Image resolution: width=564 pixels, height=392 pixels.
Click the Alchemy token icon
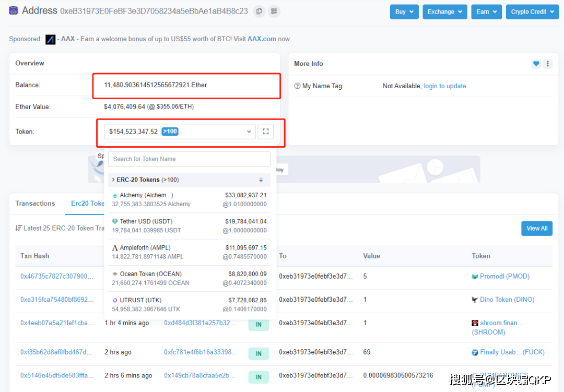[115, 195]
